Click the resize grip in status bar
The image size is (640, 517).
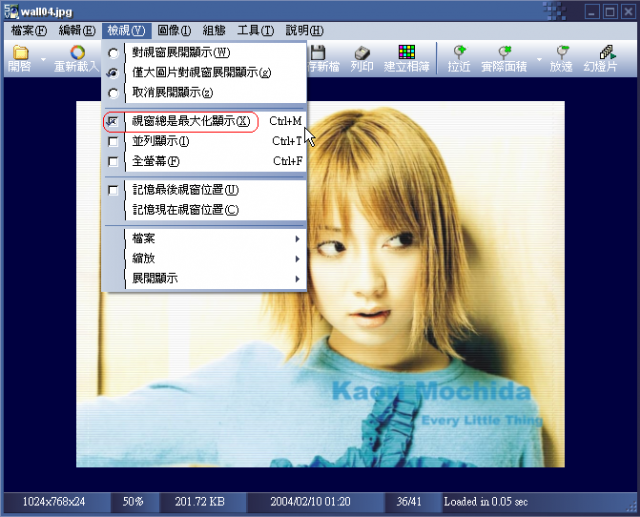pyautogui.click(x=632, y=507)
